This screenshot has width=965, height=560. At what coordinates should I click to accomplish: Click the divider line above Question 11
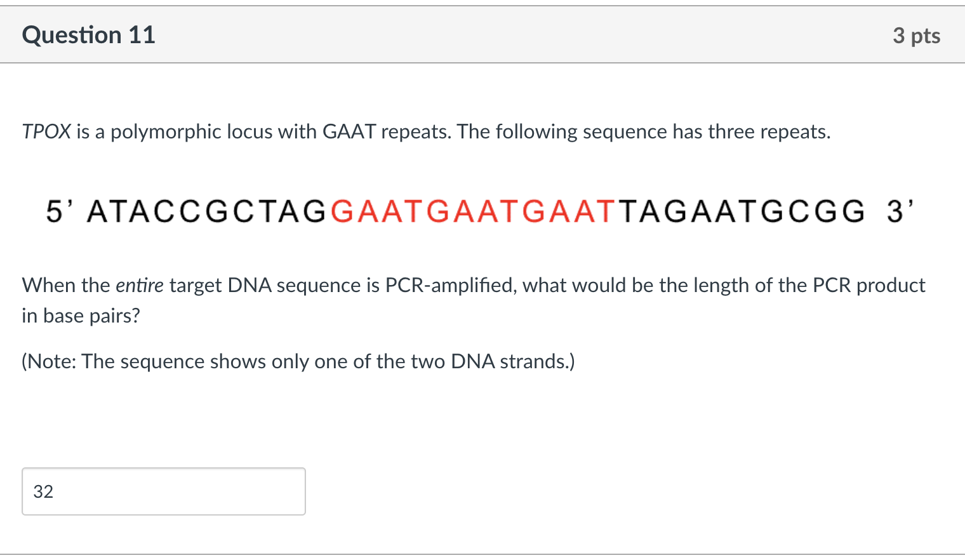click(x=482, y=7)
